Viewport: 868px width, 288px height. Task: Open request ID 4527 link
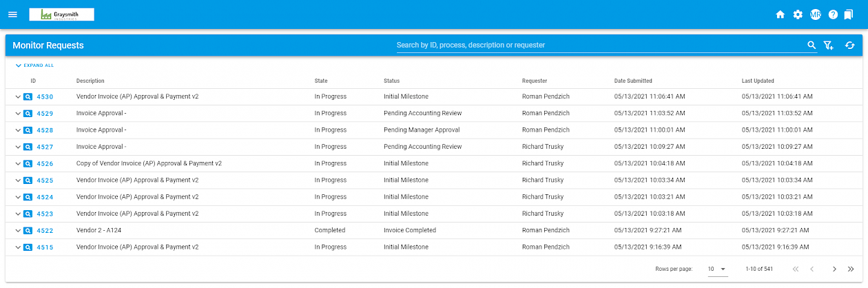coord(45,147)
